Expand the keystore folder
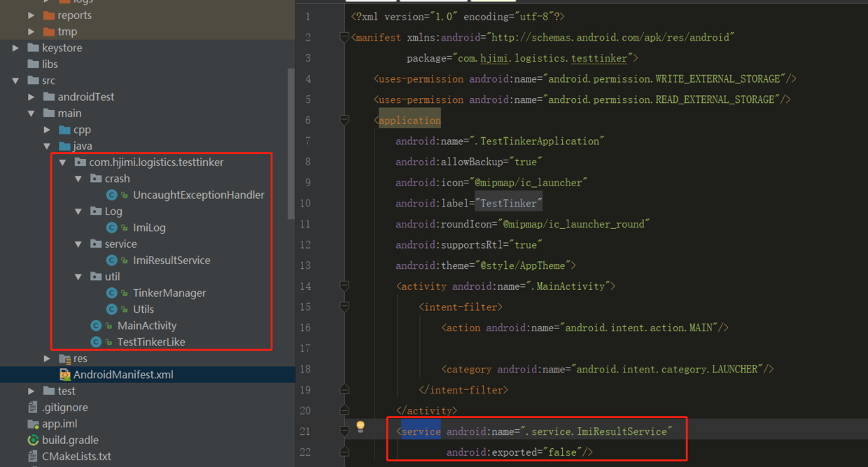This screenshot has height=467, width=868. pos(15,48)
